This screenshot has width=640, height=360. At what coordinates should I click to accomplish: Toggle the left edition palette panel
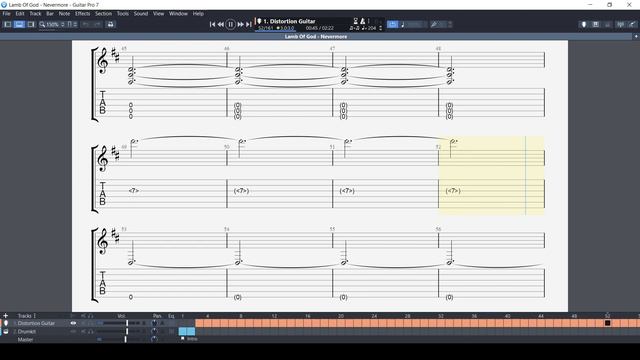8,24
